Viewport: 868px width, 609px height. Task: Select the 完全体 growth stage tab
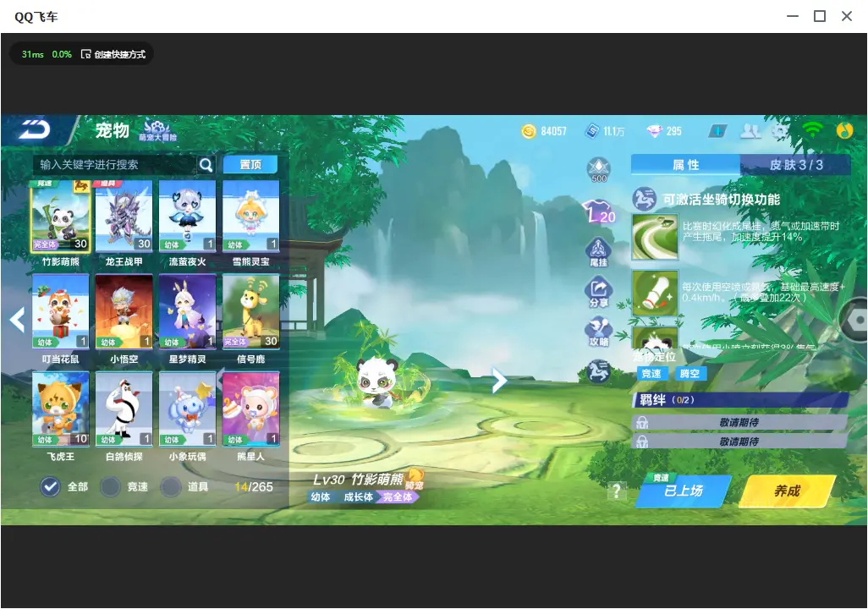[x=398, y=497]
